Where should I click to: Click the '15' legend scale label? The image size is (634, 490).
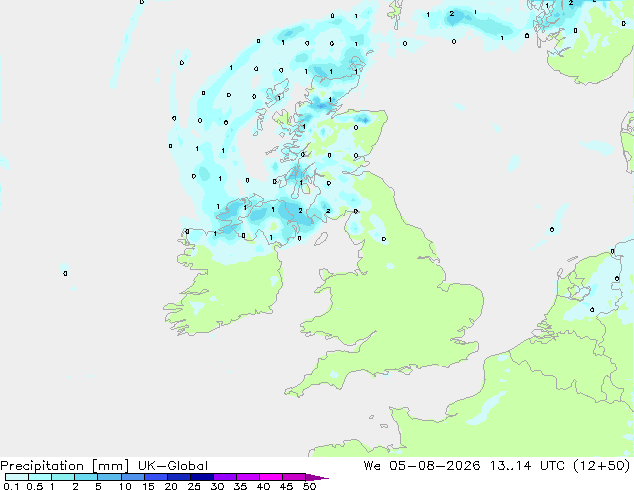click(x=148, y=486)
